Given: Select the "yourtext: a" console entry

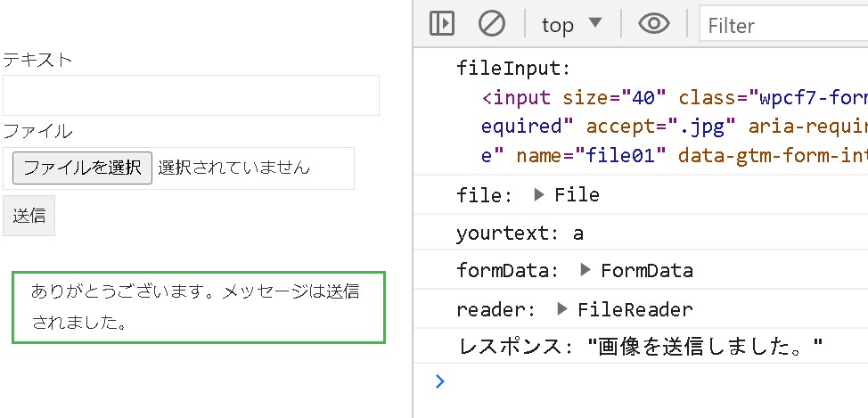Looking at the screenshot, I should coord(520,233).
